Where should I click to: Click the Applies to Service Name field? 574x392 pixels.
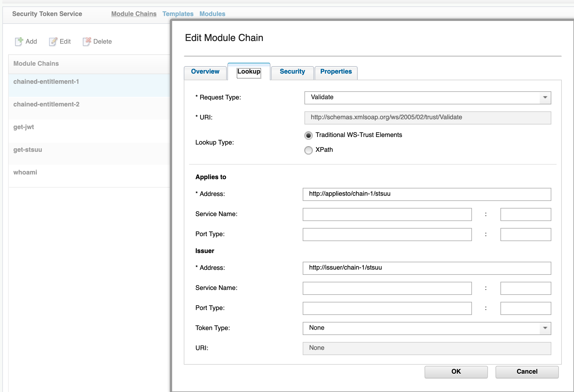pyautogui.click(x=387, y=214)
